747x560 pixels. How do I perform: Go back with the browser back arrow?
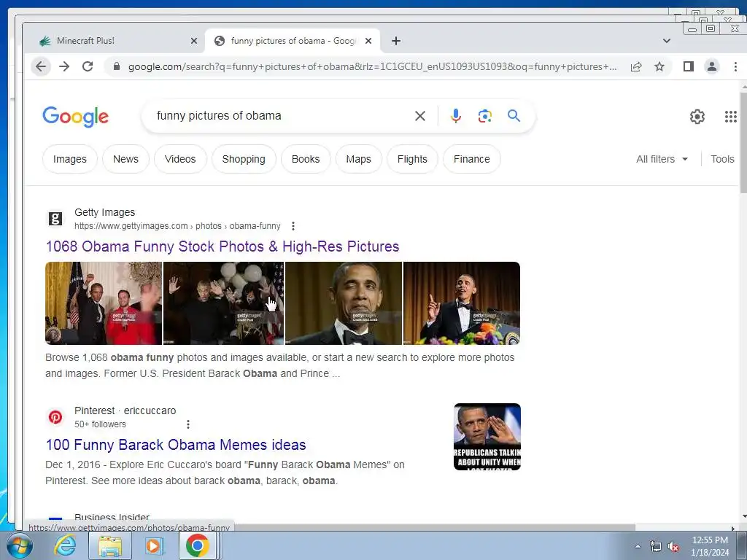point(41,66)
